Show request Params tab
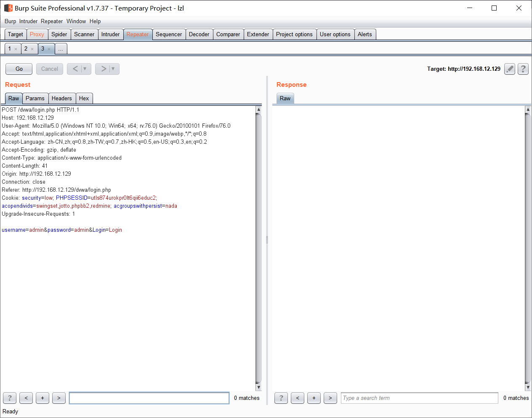Viewport: 532px width, 418px height. [35, 98]
